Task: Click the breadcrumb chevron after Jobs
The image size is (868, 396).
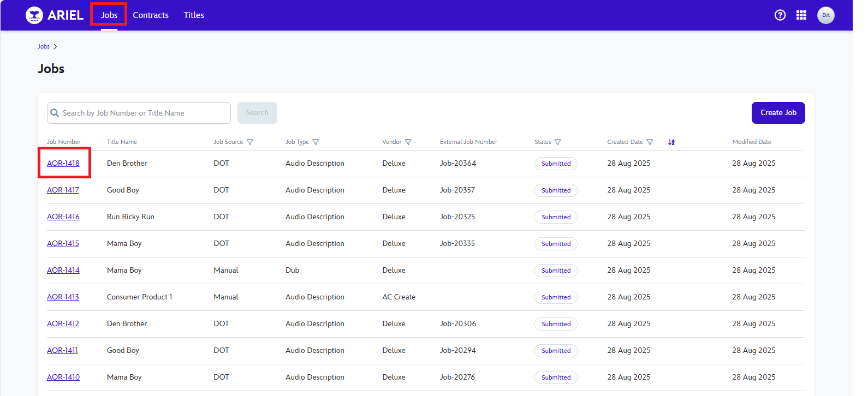Action: [55, 47]
